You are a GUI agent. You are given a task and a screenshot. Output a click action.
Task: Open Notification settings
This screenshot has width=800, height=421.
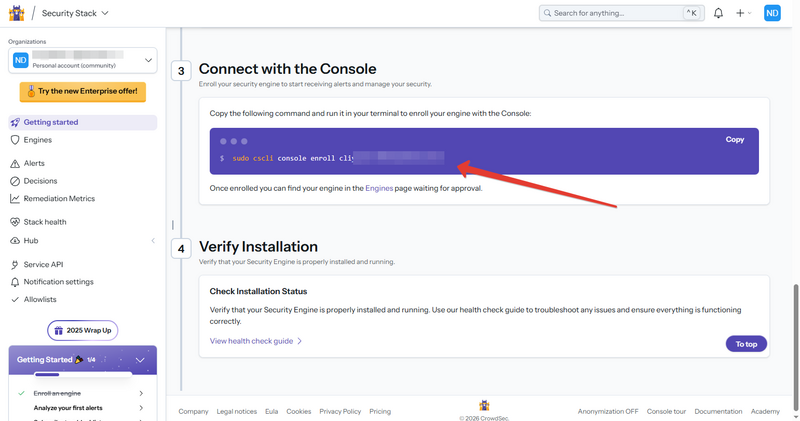click(59, 282)
